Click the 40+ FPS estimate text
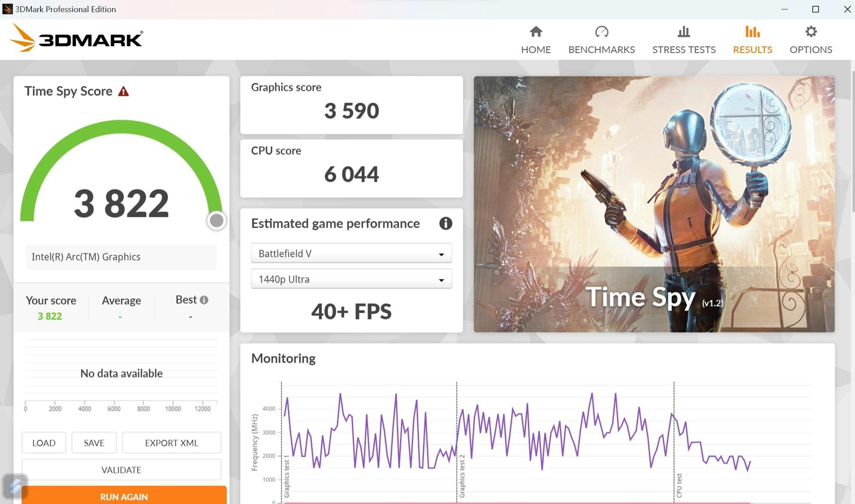Screen dimensions: 855x504 pyautogui.click(x=351, y=311)
